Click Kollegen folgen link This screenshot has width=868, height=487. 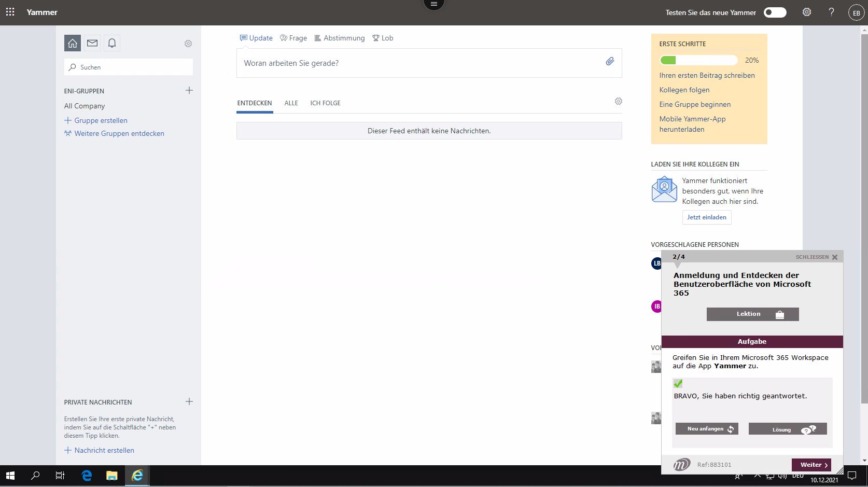click(x=684, y=90)
